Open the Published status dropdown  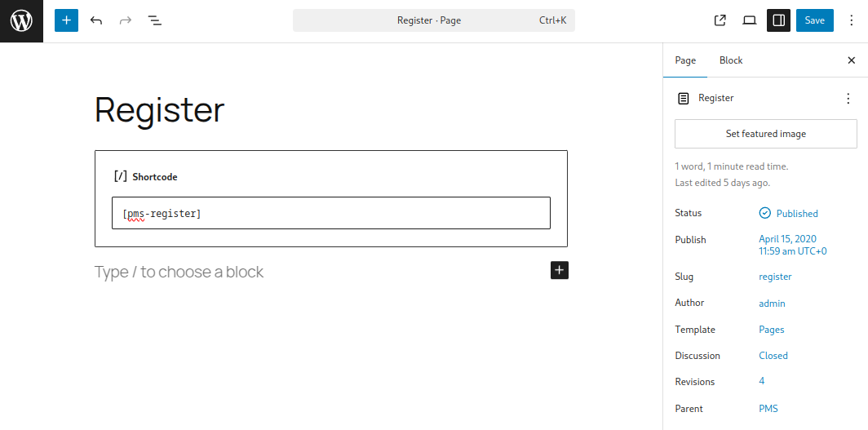(x=788, y=214)
